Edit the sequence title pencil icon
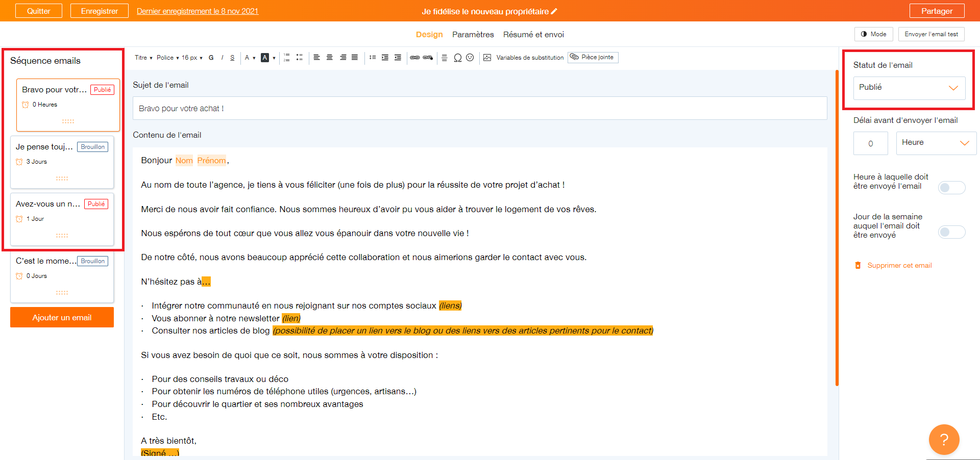Viewport: 980px width, 460px height. 554,11
